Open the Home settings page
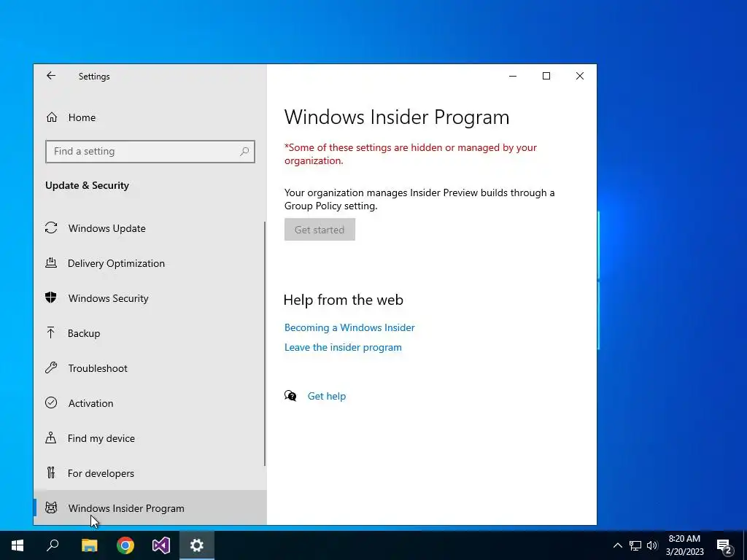Image resolution: width=747 pixels, height=560 pixels. 150,117
